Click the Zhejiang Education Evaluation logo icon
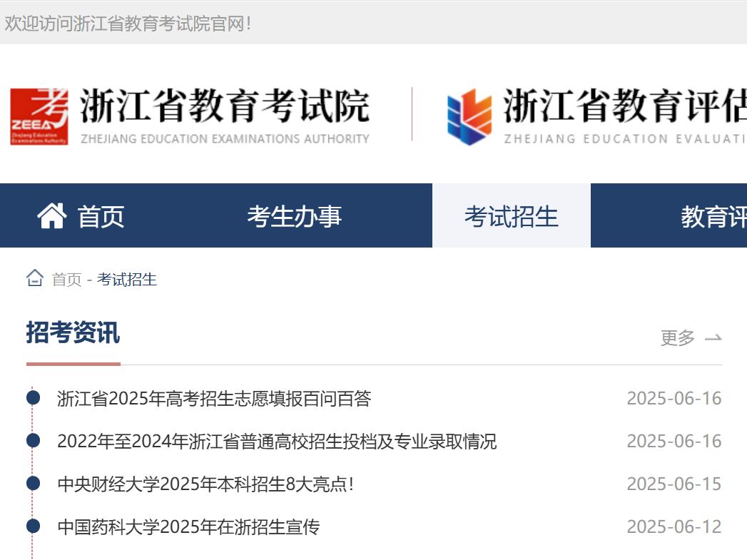The height and width of the screenshot is (560, 747). [469, 117]
